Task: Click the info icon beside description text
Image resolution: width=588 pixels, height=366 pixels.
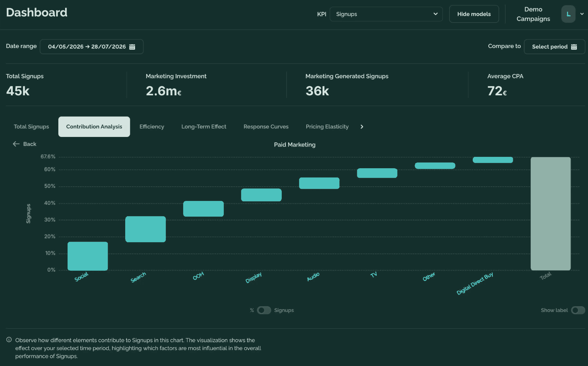Action: [x=9, y=340]
